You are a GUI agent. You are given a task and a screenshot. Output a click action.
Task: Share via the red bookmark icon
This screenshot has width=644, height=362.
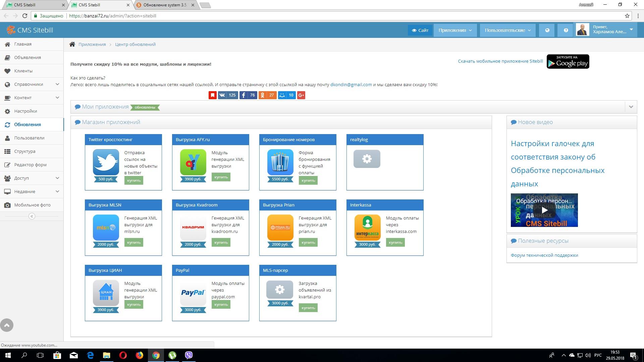(212, 95)
